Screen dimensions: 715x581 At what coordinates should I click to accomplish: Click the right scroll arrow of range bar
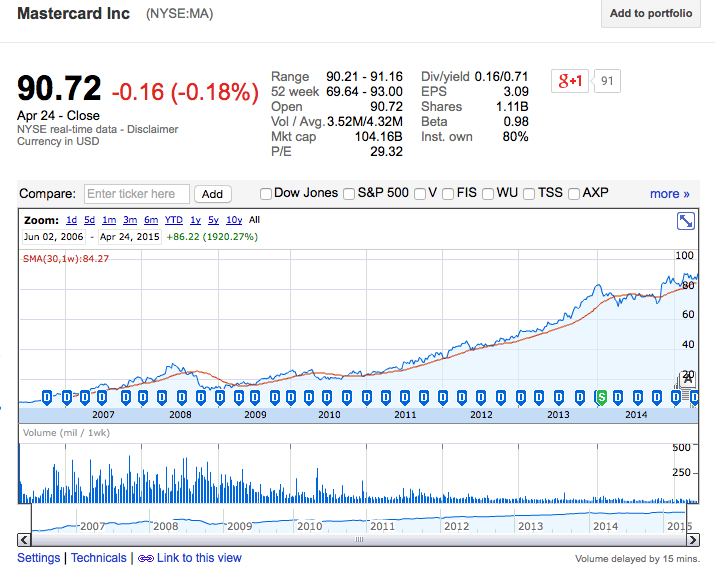693,540
